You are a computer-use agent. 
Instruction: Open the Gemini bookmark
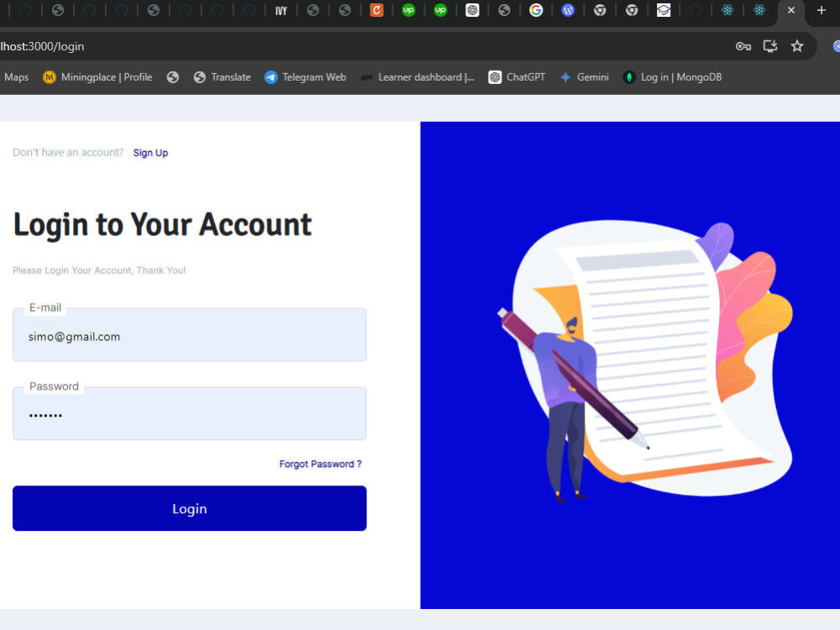click(x=585, y=77)
